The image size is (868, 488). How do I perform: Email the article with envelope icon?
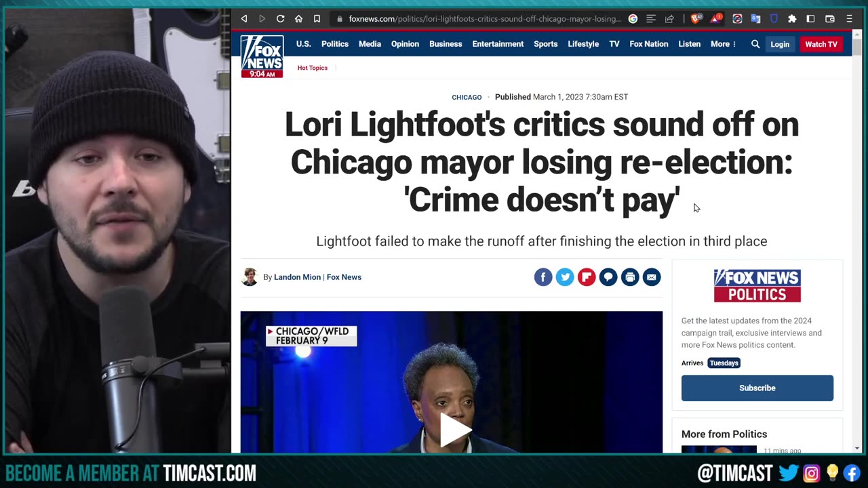652,277
